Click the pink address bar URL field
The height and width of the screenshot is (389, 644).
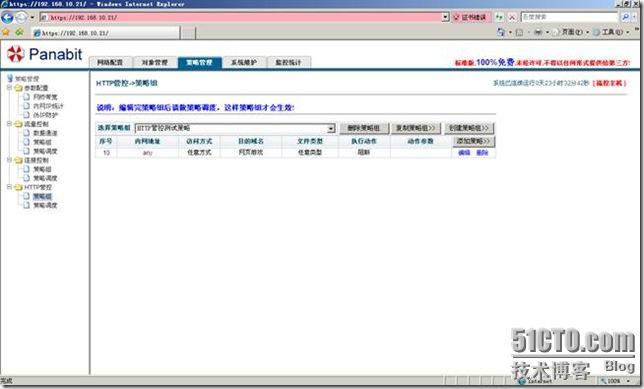(241, 17)
